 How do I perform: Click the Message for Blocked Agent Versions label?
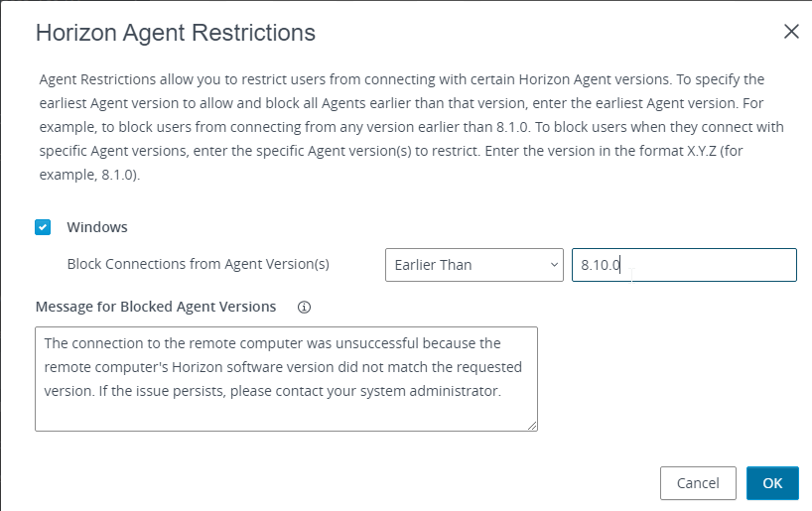[156, 307]
